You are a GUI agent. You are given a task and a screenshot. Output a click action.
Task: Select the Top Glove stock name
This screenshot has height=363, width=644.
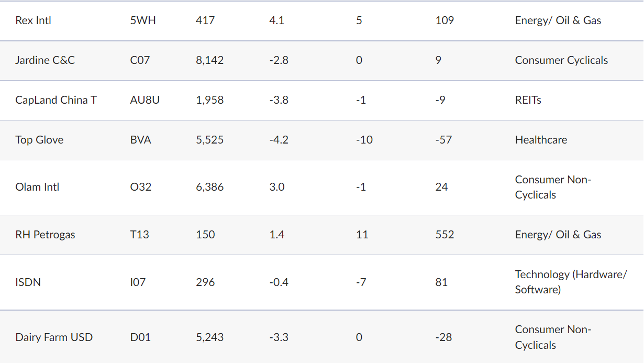pyautogui.click(x=39, y=140)
